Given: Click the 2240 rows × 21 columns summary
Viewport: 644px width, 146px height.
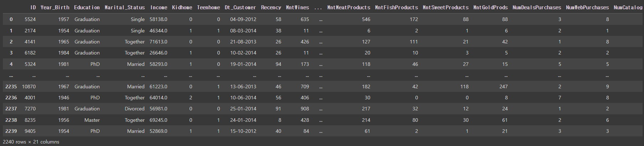Looking at the screenshot, I should (x=31, y=142).
